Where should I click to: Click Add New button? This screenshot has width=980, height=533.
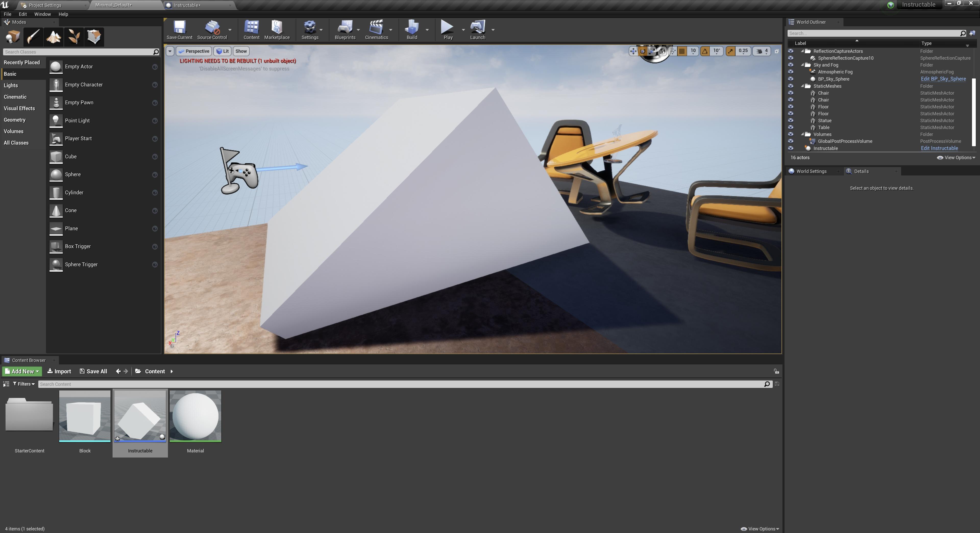point(22,371)
